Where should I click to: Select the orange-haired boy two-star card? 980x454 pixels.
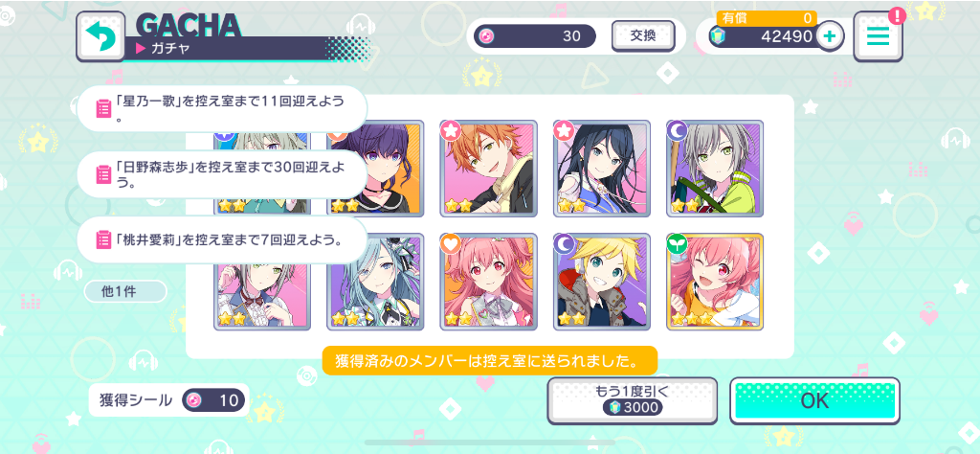pos(489,169)
